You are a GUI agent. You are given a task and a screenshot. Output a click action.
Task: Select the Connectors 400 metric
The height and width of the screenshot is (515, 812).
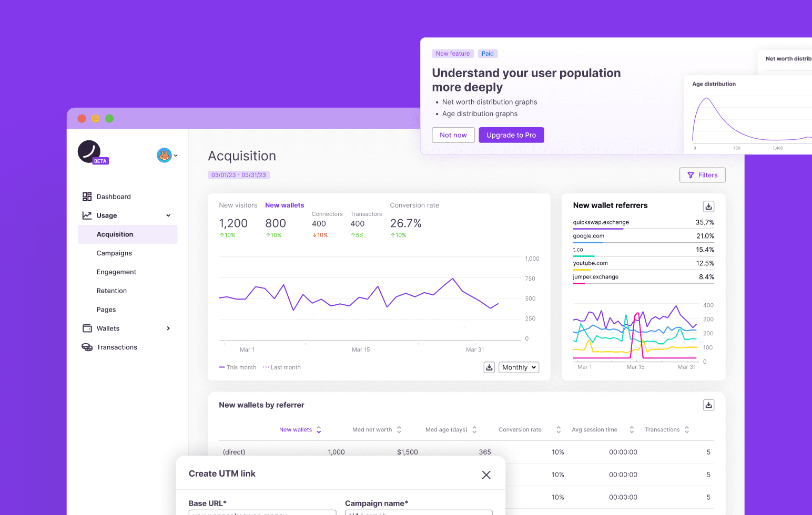click(327, 224)
